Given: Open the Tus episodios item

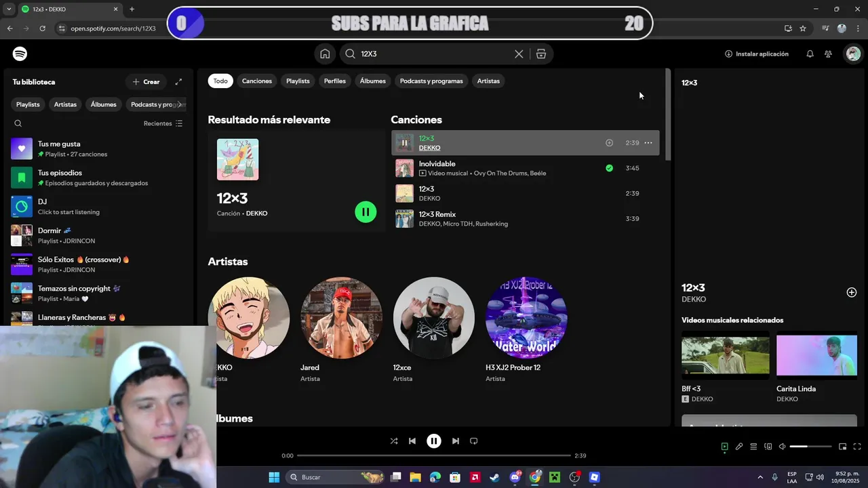Looking at the screenshot, I should coord(98,178).
